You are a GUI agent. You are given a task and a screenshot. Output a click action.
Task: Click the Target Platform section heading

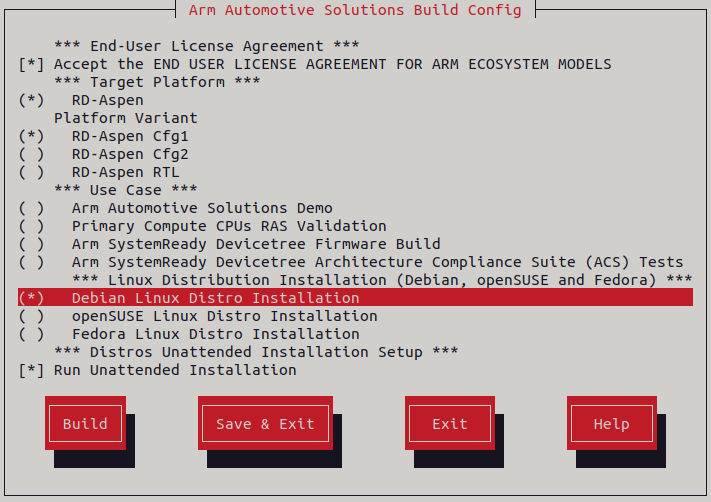pyautogui.click(x=157, y=82)
